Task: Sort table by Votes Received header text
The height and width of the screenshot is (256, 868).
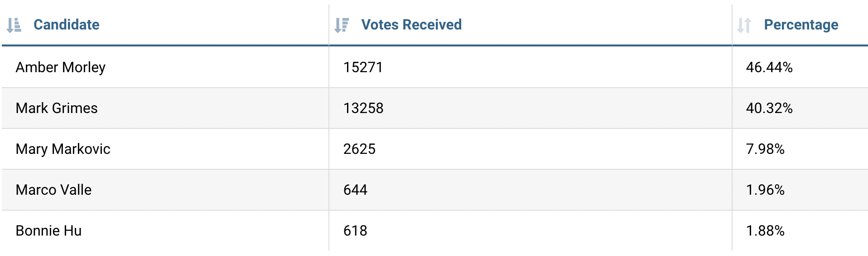Action: pyautogui.click(x=411, y=25)
